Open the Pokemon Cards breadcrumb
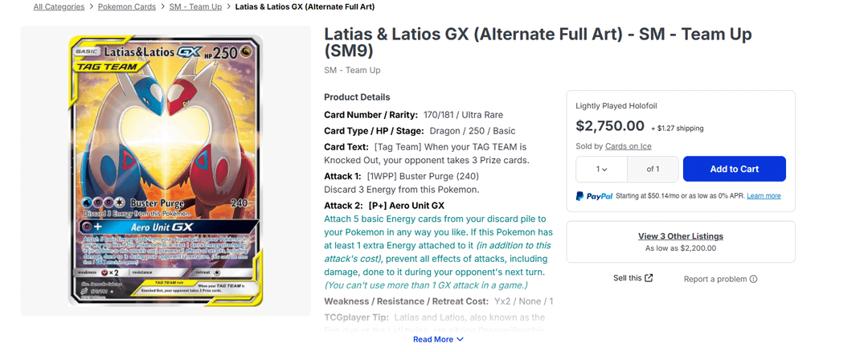The width and height of the screenshot is (868, 352). [126, 7]
